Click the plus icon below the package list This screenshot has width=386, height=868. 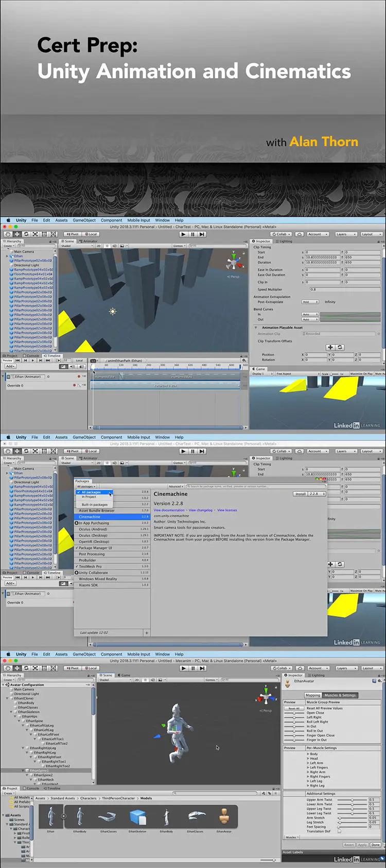147,633
